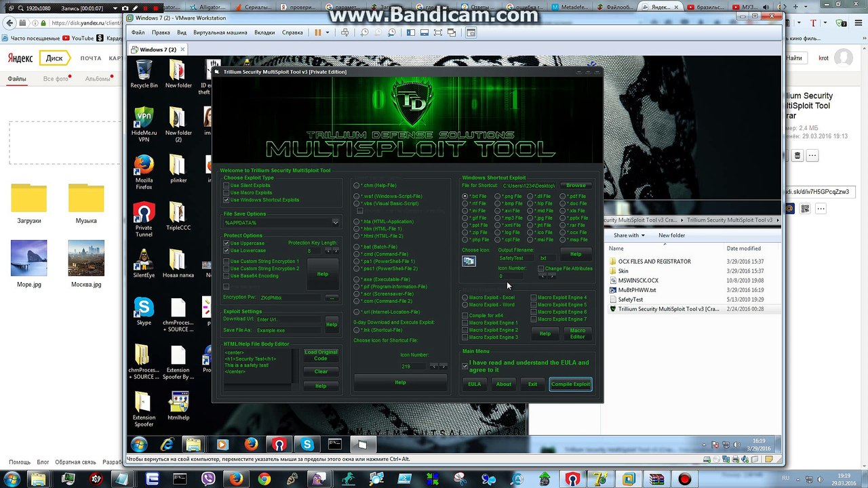This screenshot has height=488, width=868.
Task: Open Share with dropdown in Explorer
Action: pos(630,235)
